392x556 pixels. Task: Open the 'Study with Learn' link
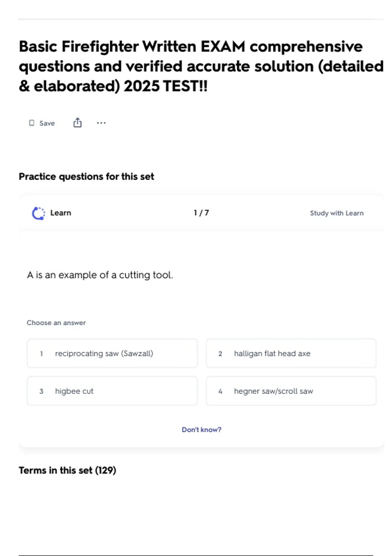point(336,213)
